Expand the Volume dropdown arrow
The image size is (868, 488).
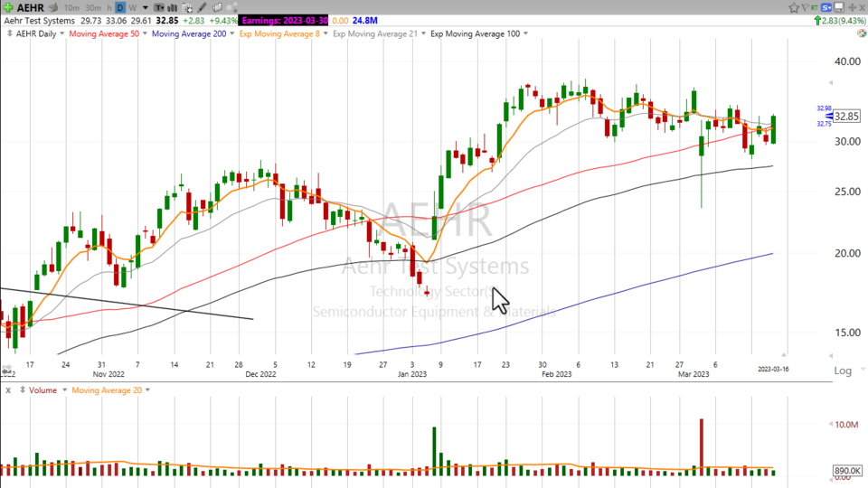[x=64, y=390]
